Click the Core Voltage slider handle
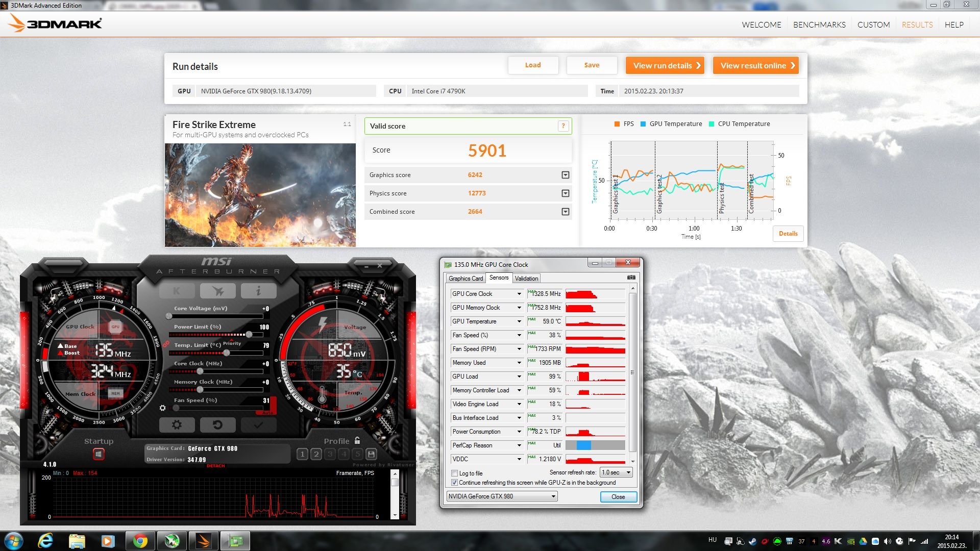 [169, 316]
